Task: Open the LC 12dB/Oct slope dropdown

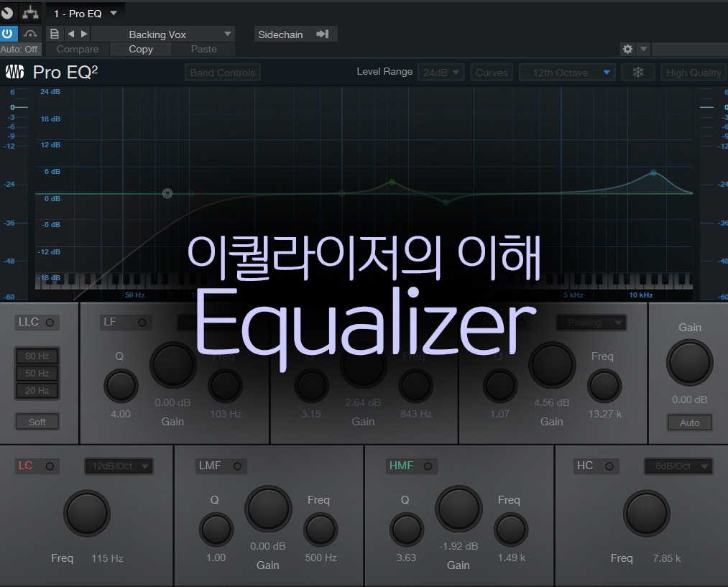Action: coord(119,466)
